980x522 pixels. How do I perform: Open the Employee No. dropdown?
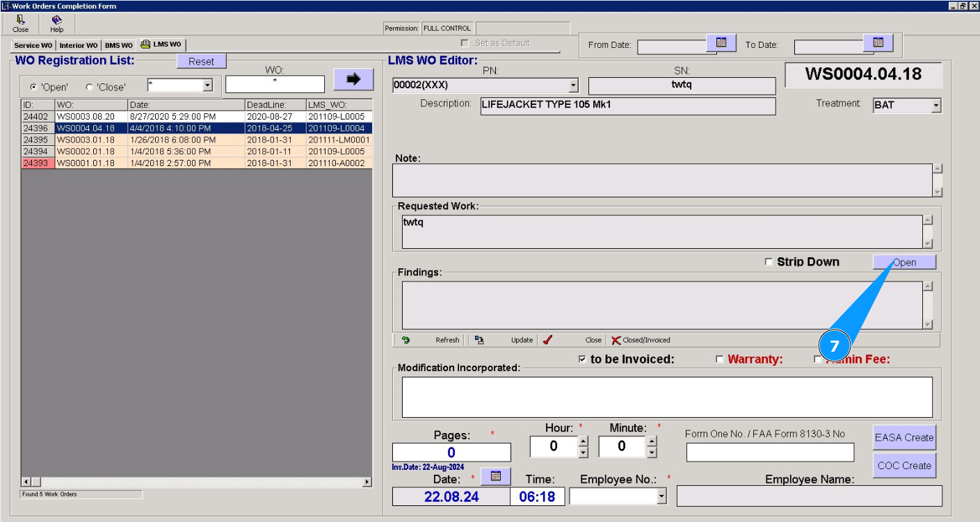(x=661, y=496)
